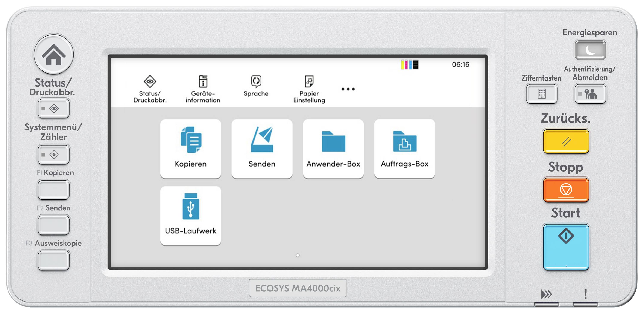Open the Kopieren tile
The height and width of the screenshot is (314, 644).
click(x=191, y=149)
